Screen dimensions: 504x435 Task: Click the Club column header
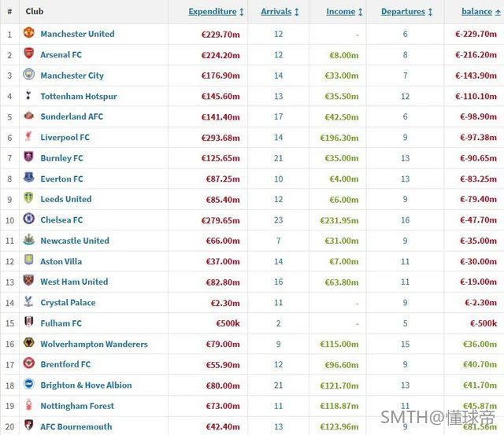[35, 11]
